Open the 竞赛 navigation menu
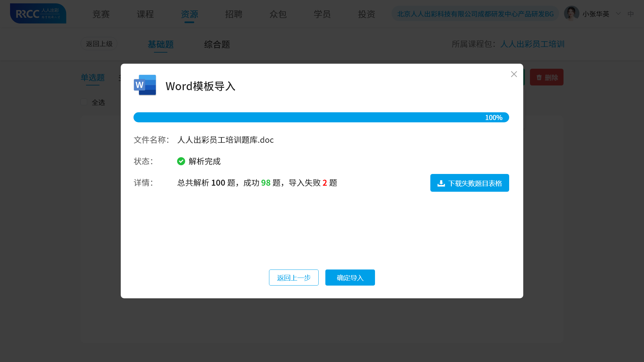Screen dimensions: 644x362 101,14
